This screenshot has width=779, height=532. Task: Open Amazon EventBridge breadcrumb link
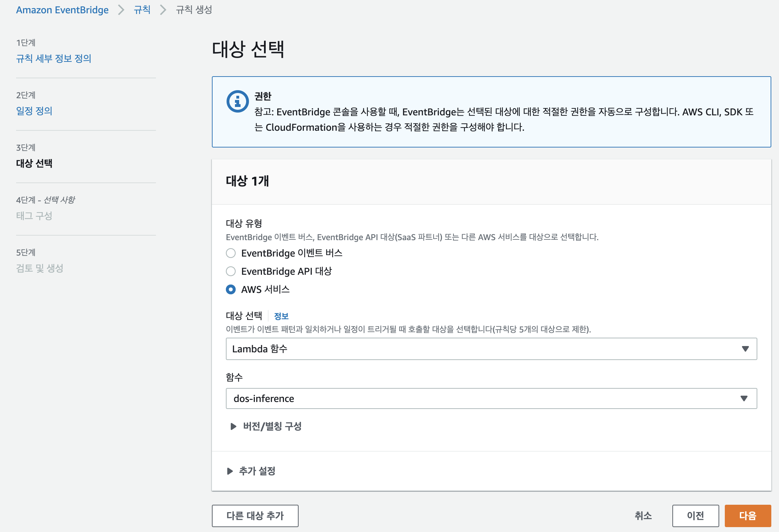coord(62,10)
